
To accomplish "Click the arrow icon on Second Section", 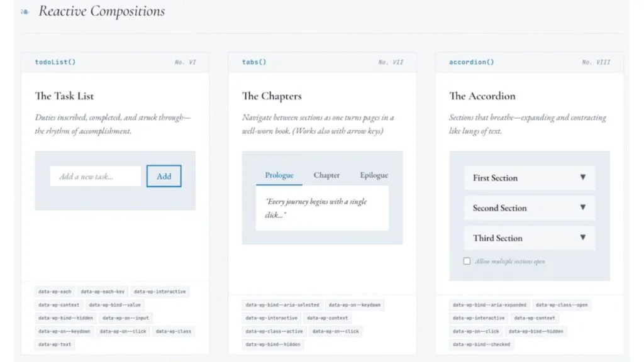I will click(583, 207).
